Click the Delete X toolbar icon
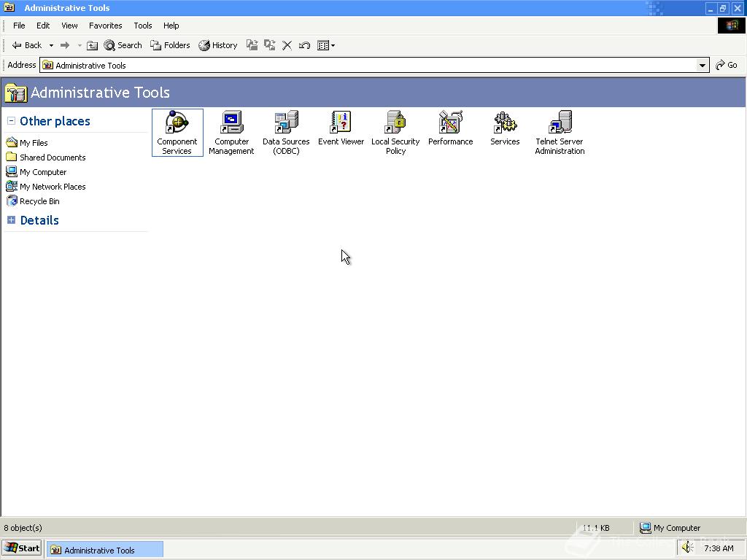The image size is (747, 560). 287,45
